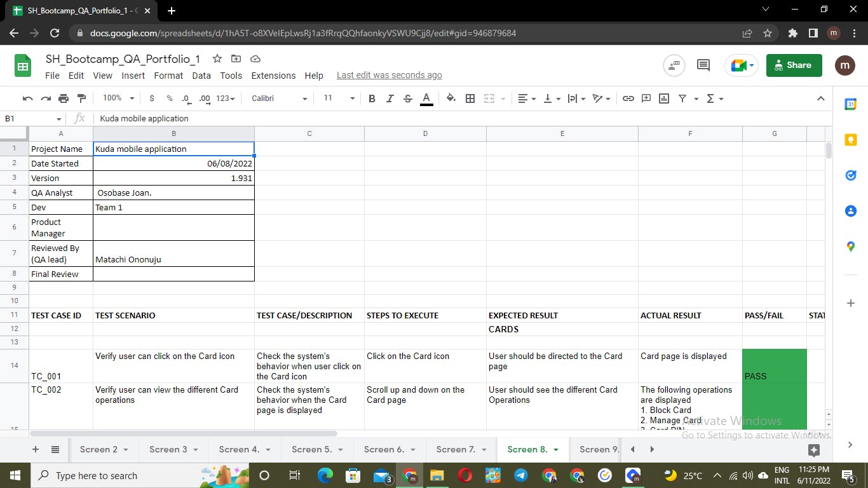Open the File menu
Viewport: 868px width, 488px height.
pos(52,76)
